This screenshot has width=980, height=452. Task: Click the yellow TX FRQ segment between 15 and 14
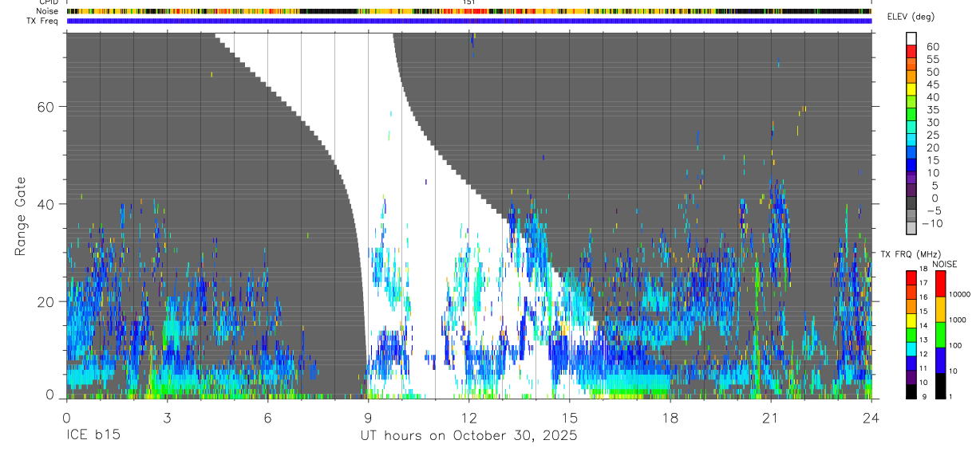(911, 320)
